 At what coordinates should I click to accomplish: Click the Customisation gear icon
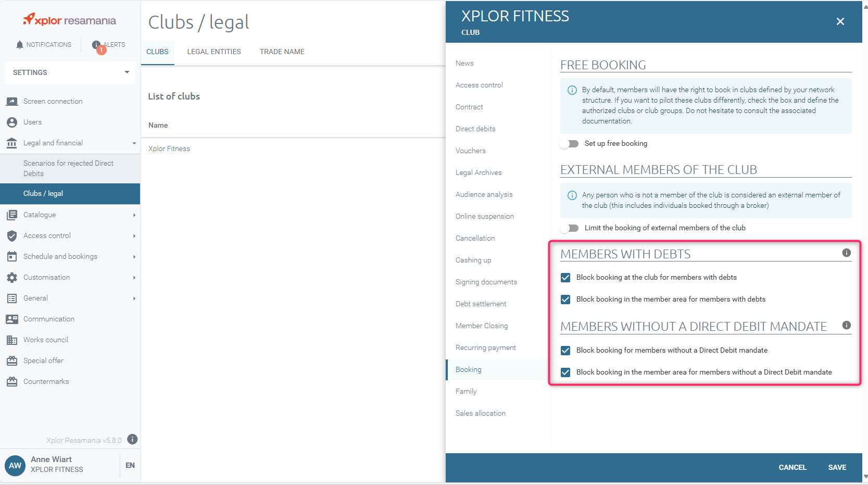click(x=12, y=277)
